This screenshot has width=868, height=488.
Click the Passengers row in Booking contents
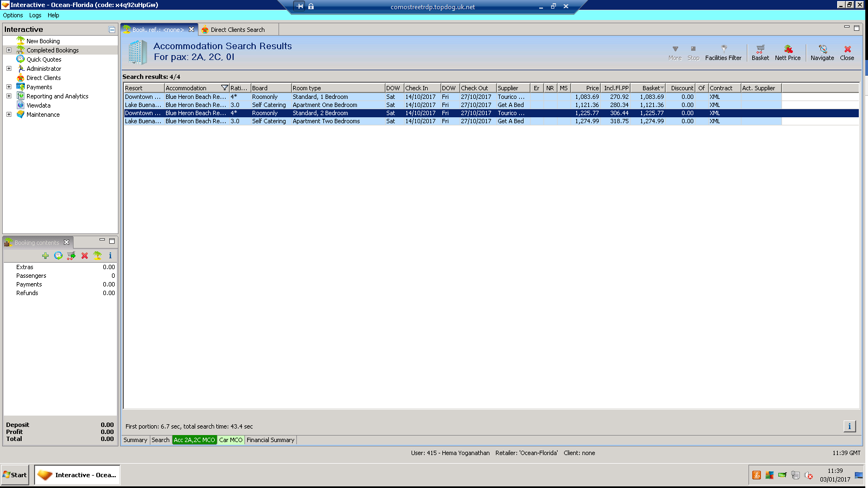[x=60, y=276]
